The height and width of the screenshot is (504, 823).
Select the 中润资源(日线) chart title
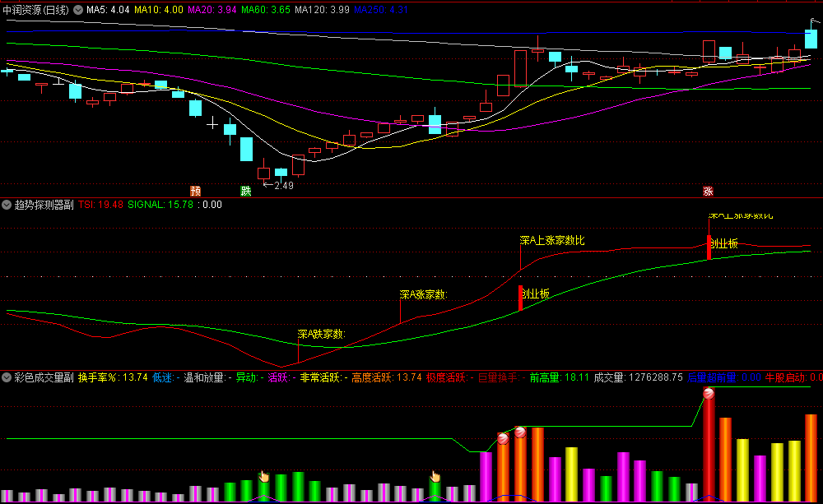click(x=35, y=10)
